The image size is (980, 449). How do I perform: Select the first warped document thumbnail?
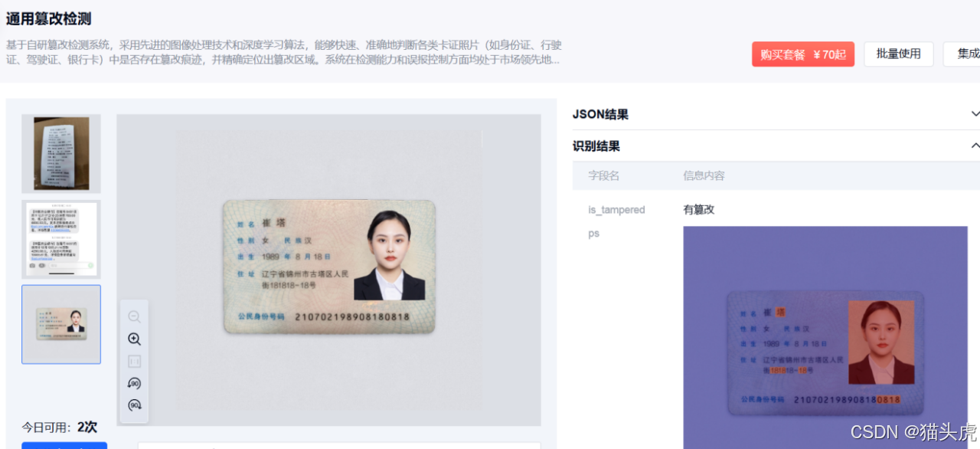[x=61, y=152]
